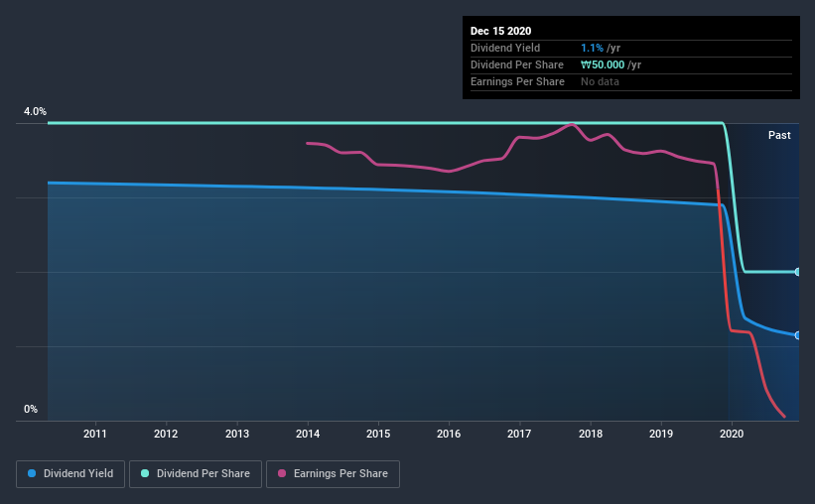This screenshot has height=504, width=815.
Task: Click the teal Dividend Per Share legend dot
Action: pos(145,473)
